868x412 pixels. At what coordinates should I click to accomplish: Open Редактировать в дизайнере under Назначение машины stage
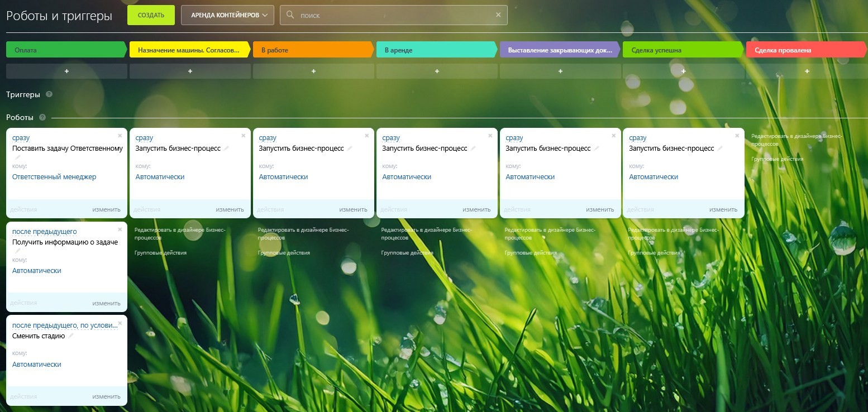pos(180,233)
